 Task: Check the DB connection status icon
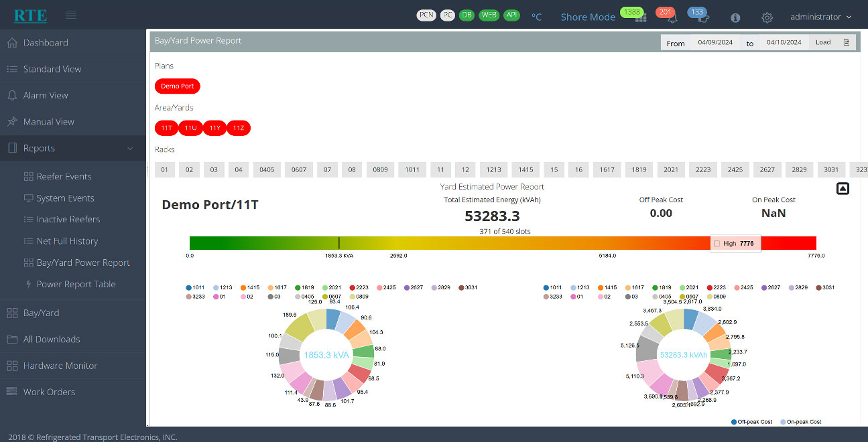(467, 15)
